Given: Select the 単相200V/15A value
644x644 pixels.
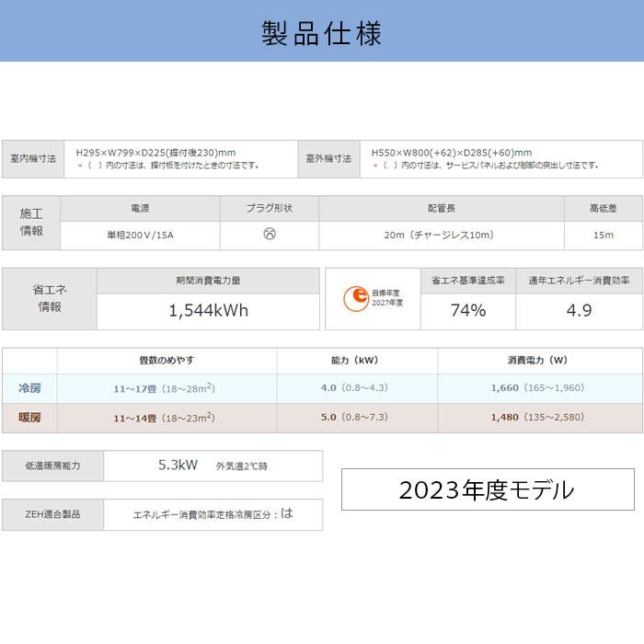Looking at the screenshot, I should [x=140, y=236].
